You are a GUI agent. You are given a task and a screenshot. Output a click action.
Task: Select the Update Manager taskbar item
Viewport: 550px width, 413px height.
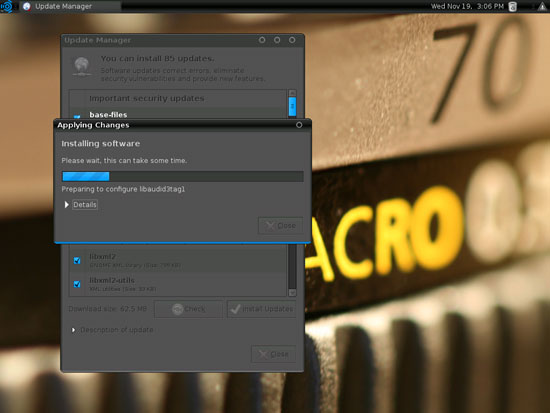(70, 6)
